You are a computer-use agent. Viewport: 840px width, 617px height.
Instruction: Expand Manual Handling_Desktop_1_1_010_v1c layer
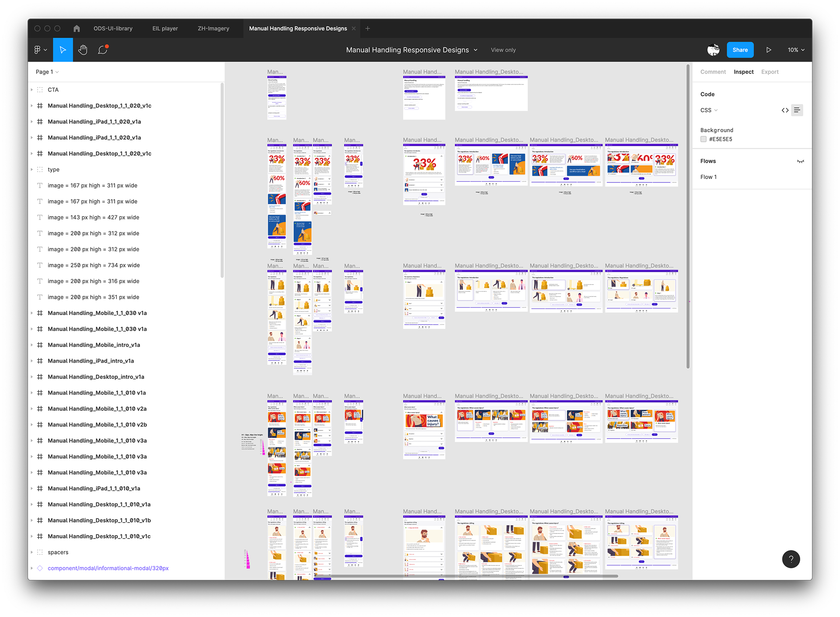32,536
